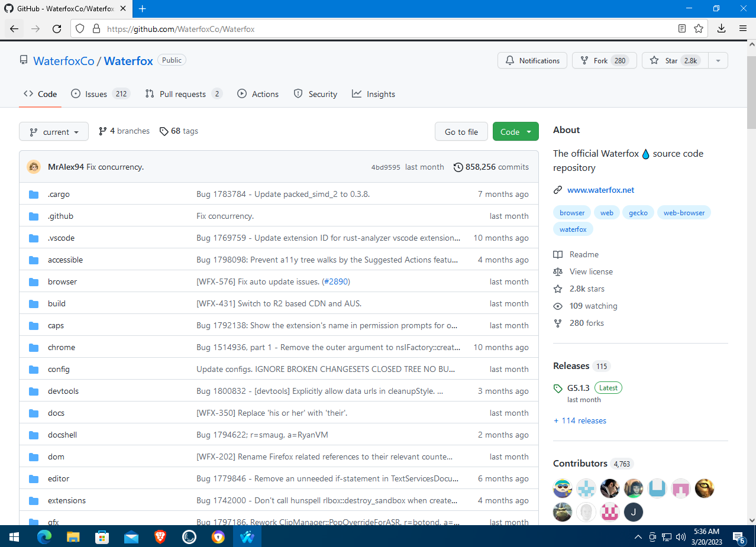Open the downloads arrow icon
Image resolution: width=756 pixels, height=547 pixels.
pyautogui.click(x=721, y=28)
